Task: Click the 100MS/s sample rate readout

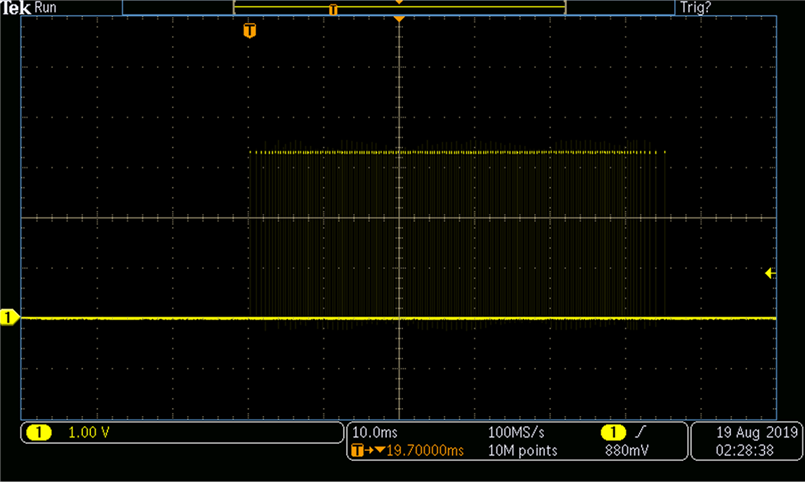Action: (x=516, y=432)
